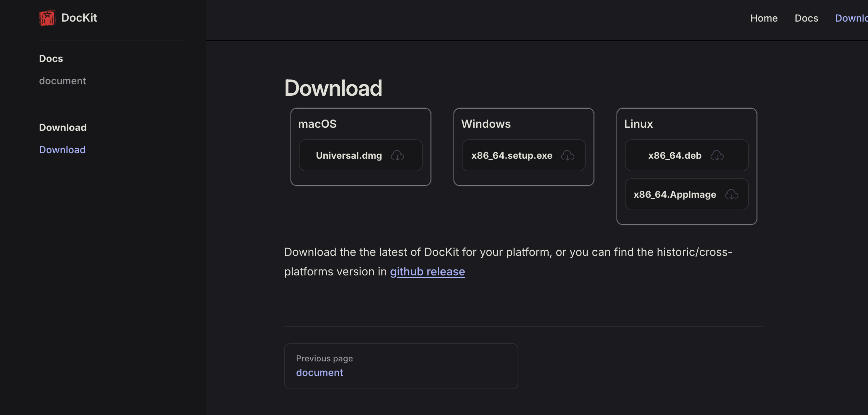Click the download icon next to Universal.dmg

pos(398,156)
